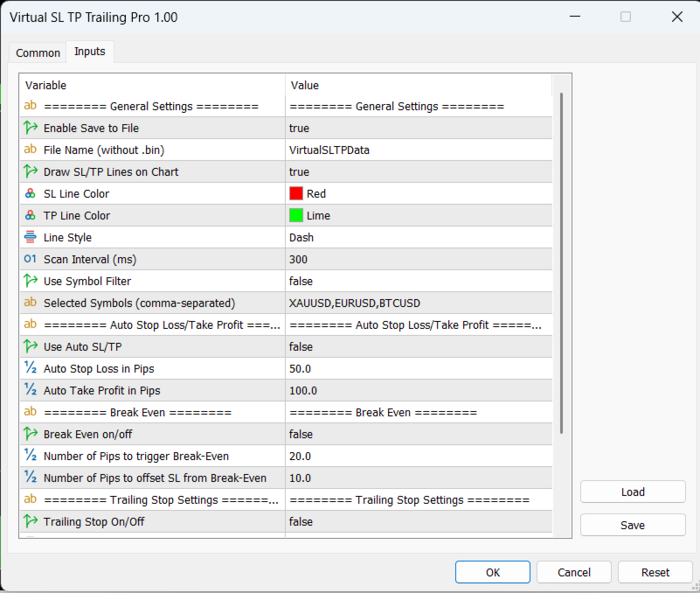Click the ab icon beside Break Even header
The width and height of the screenshot is (700, 593).
tap(31, 412)
